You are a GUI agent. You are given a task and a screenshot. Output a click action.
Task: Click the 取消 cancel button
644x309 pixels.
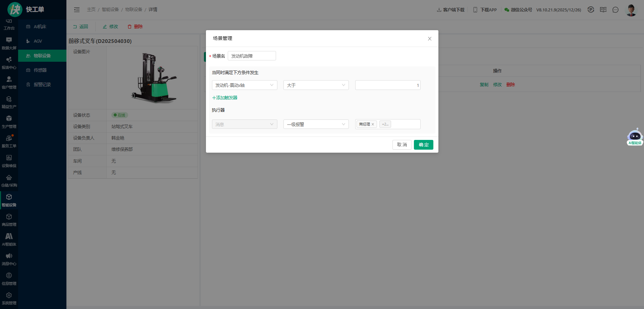click(x=402, y=145)
